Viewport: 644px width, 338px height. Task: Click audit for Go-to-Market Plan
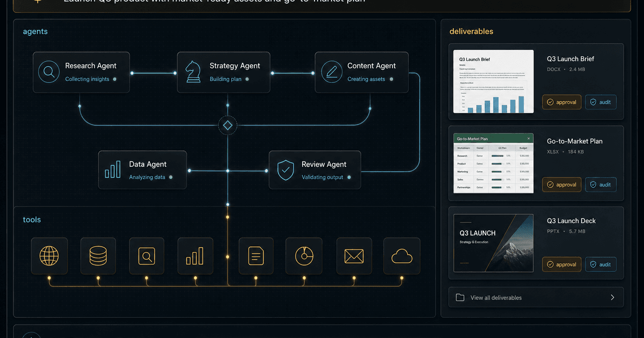pyautogui.click(x=601, y=185)
